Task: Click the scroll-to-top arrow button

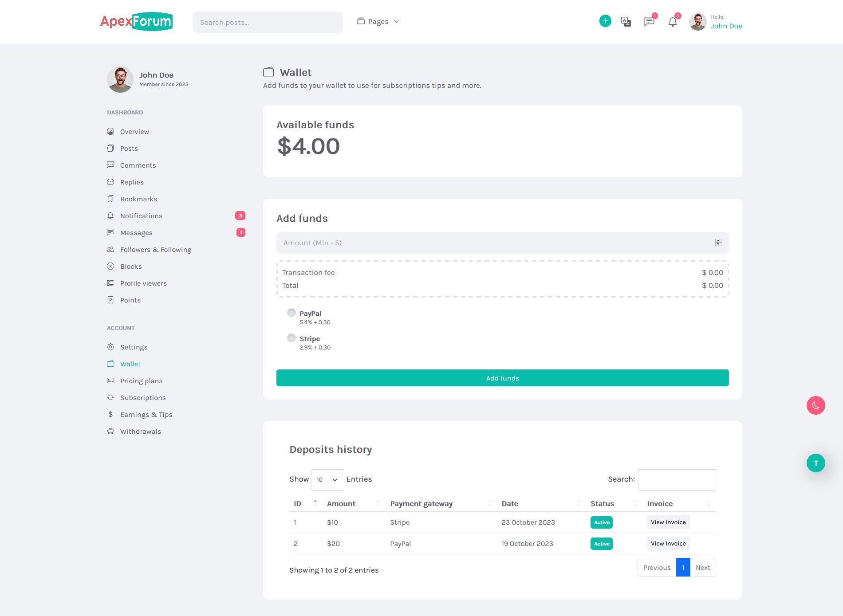Action: coord(815,463)
